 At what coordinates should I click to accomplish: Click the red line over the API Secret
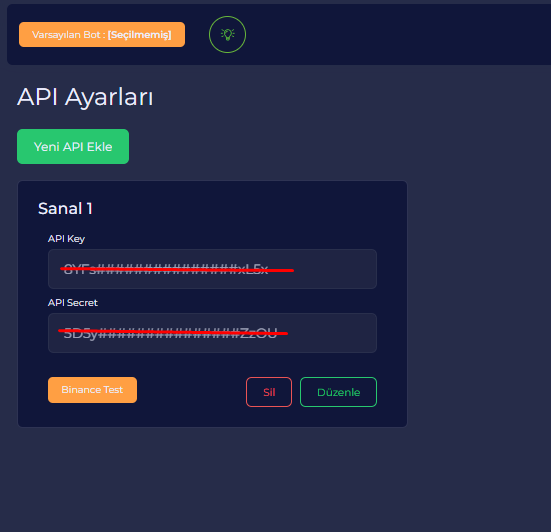(x=173, y=332)
